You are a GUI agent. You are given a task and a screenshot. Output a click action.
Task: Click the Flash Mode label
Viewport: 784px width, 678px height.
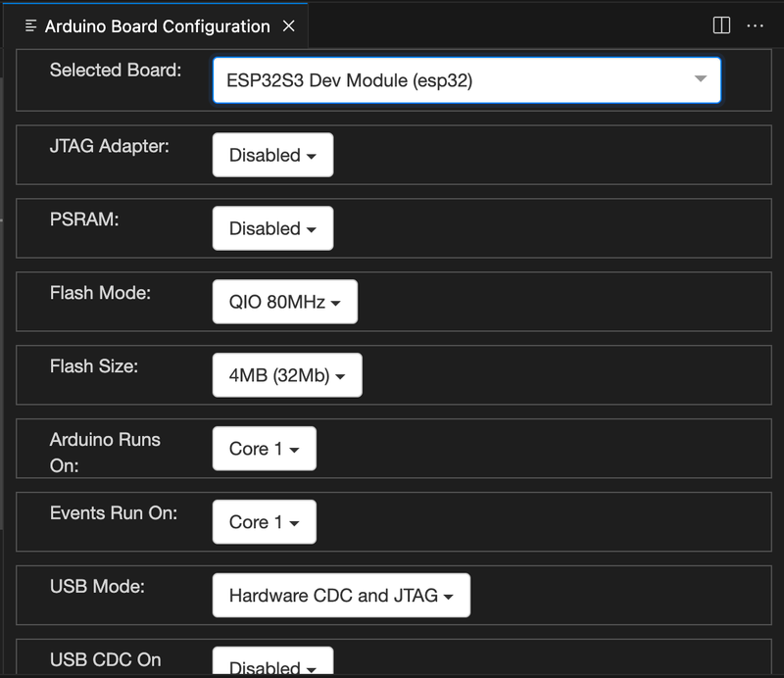point(100,293)
